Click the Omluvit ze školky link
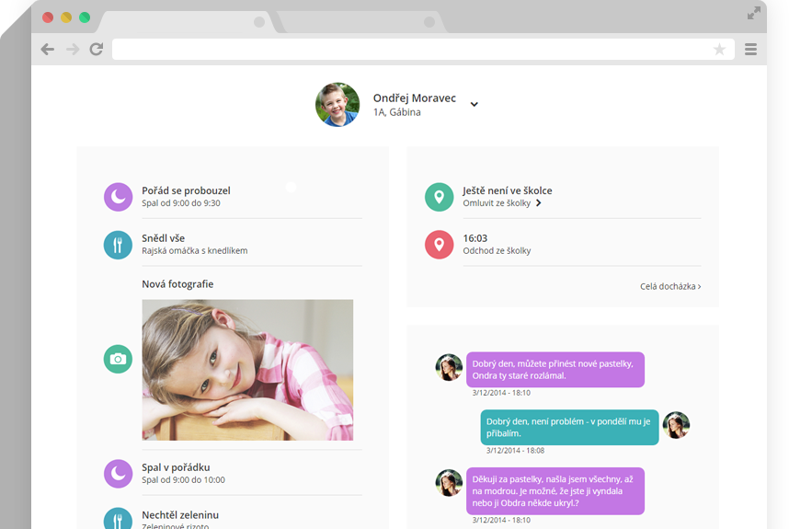 [497, 203]
